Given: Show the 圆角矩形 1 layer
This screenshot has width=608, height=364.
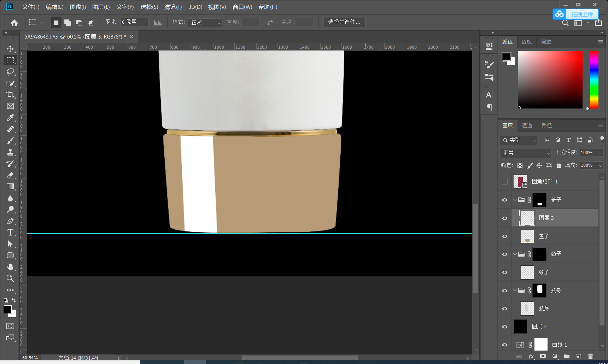Looking at the screenshot, I should tap(504, 182).
